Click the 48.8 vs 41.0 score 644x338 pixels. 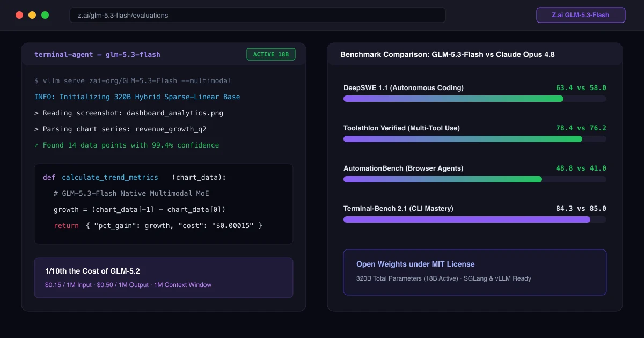tap(581, 168)
